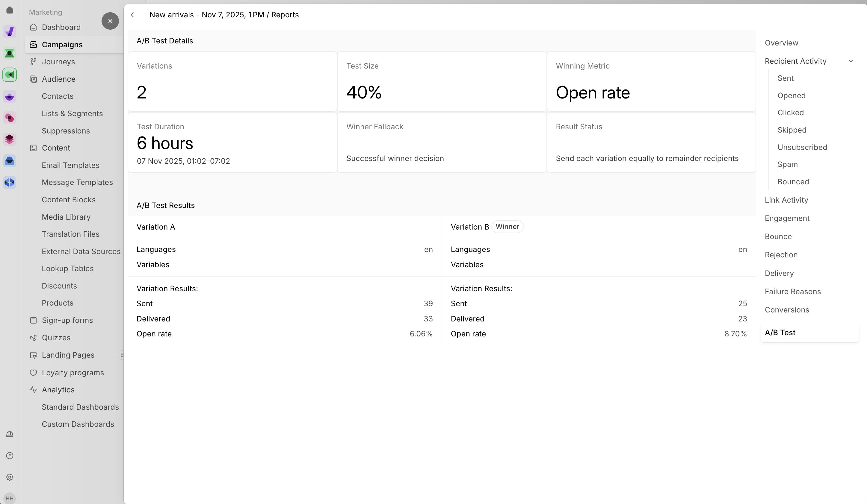Image resolution: width=867 pixels, height=504 pixels.
Task: Switch to the Overview report section
Action: pos(781,43)
